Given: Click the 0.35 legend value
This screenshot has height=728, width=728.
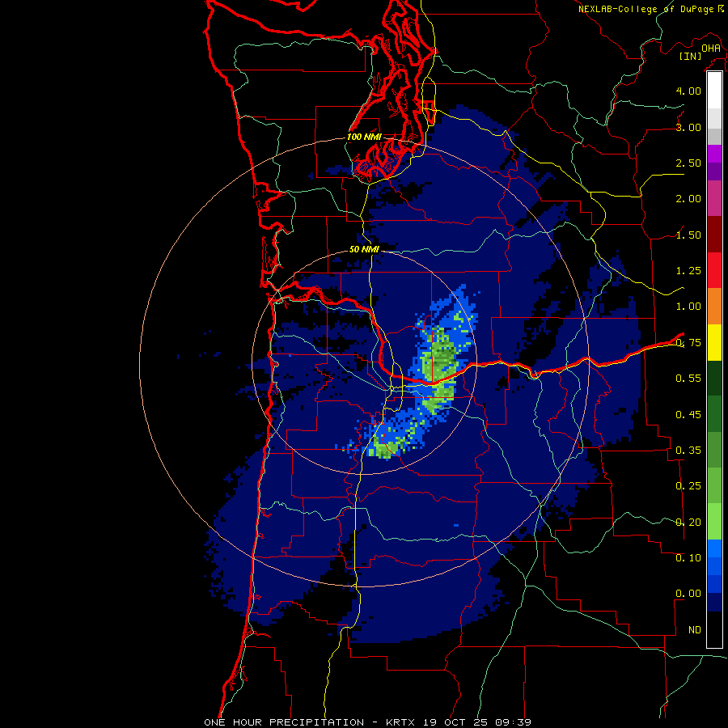Looking at the screenshot, I should coord(688,451).
